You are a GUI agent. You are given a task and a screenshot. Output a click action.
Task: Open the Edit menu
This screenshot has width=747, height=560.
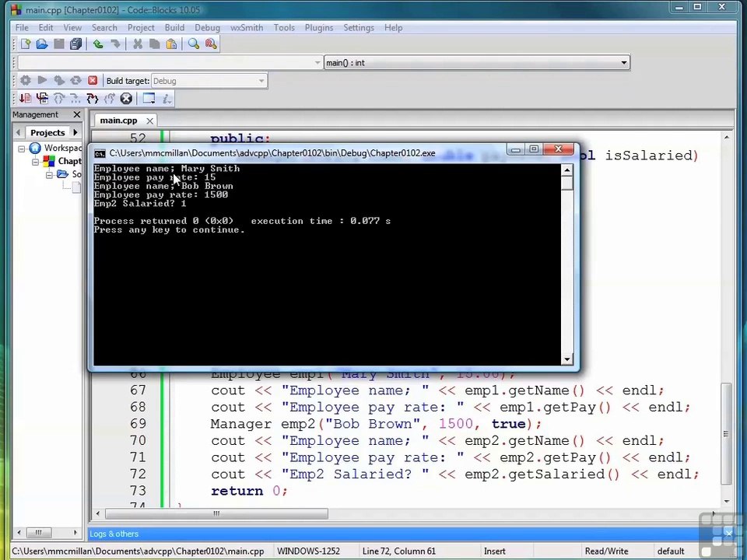(46, 28)
